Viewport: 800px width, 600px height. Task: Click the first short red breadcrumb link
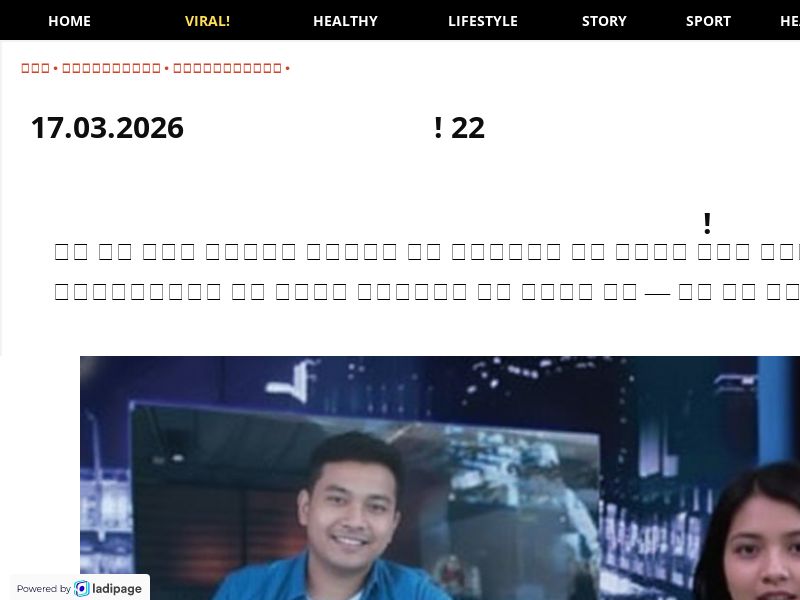point(35,69)
